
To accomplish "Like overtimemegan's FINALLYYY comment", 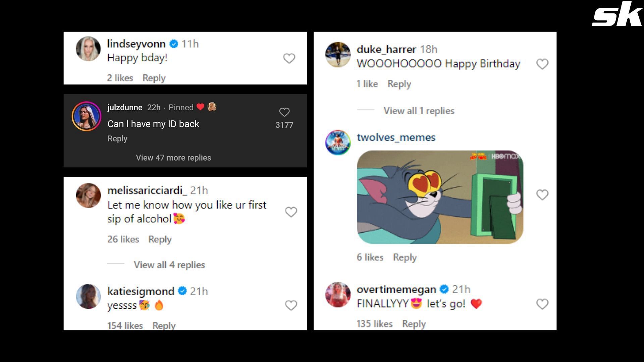I will click(x=542, y=304).
